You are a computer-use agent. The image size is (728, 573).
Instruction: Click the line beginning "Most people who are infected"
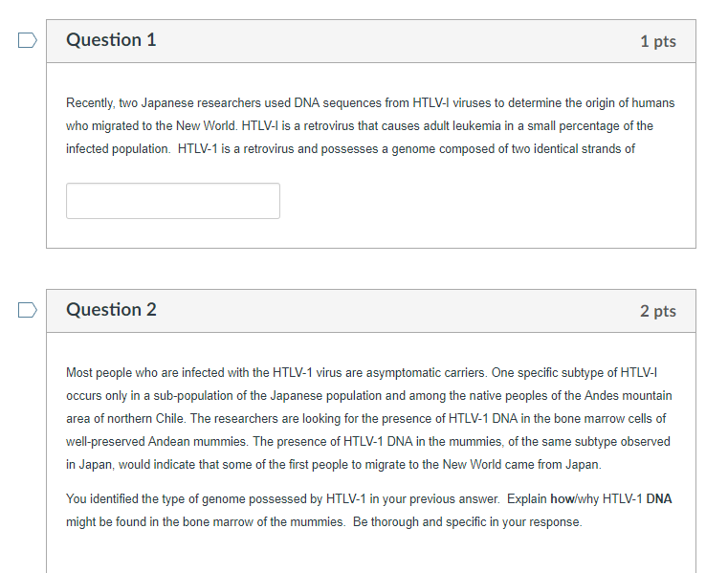362,373
